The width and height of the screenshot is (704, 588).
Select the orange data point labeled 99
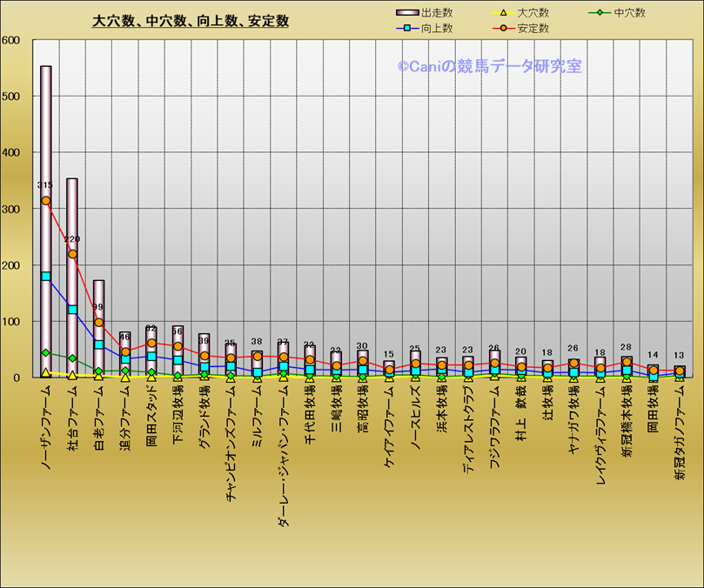tap(98, 323)
